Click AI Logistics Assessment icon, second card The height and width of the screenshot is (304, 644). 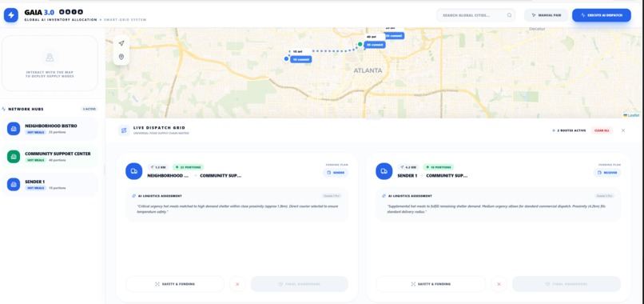click(384, 196)
